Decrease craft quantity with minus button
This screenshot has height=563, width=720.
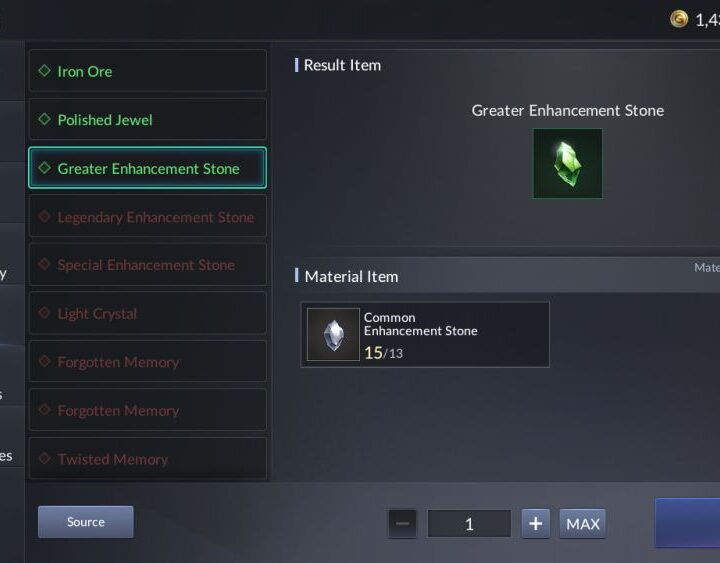coord(402,524)
